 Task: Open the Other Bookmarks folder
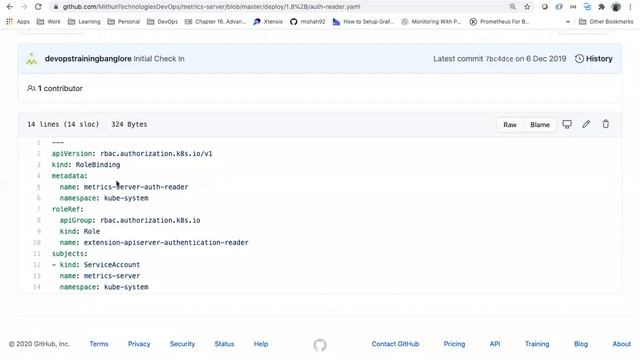pyautogui.click(x=606, y=22)
